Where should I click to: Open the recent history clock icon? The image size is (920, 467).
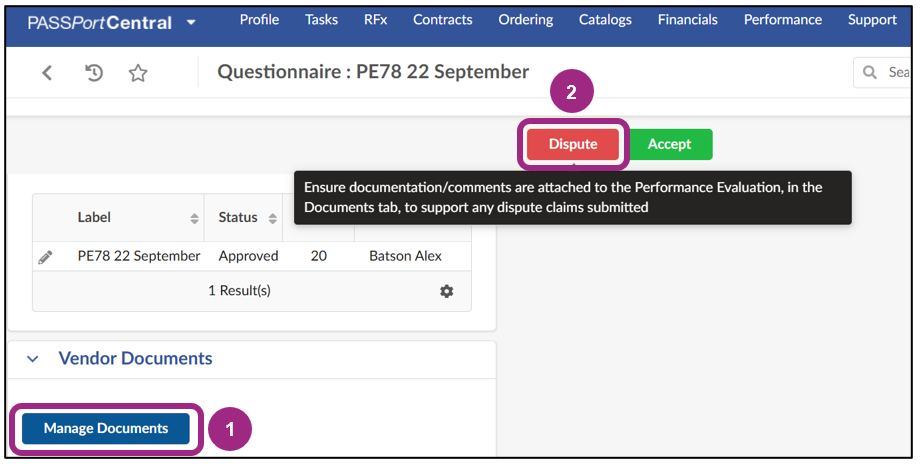click(x=94, y=73)
